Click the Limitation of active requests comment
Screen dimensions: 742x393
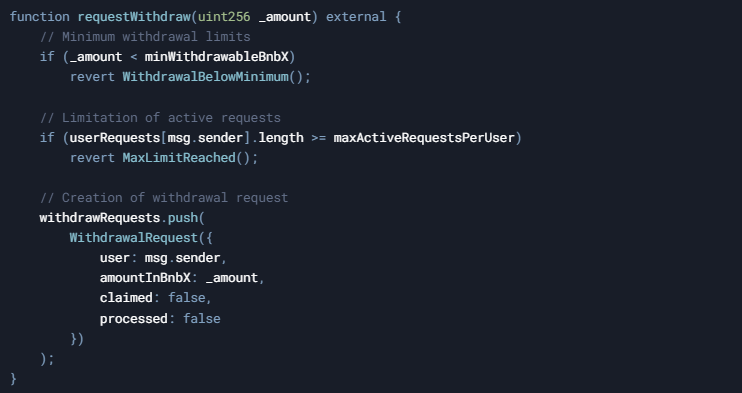pos(160,117)
